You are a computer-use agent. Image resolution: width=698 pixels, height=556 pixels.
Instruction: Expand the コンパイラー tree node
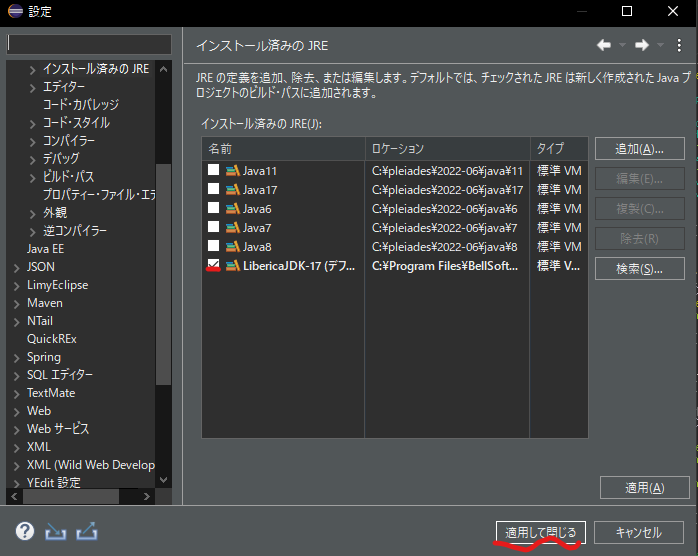(32, 142)
